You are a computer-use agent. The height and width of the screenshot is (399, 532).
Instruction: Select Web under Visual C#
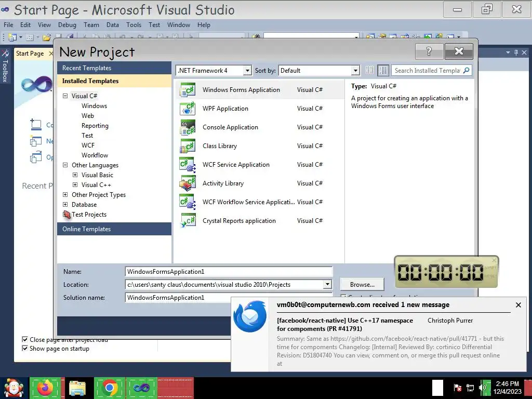(87, 116)
